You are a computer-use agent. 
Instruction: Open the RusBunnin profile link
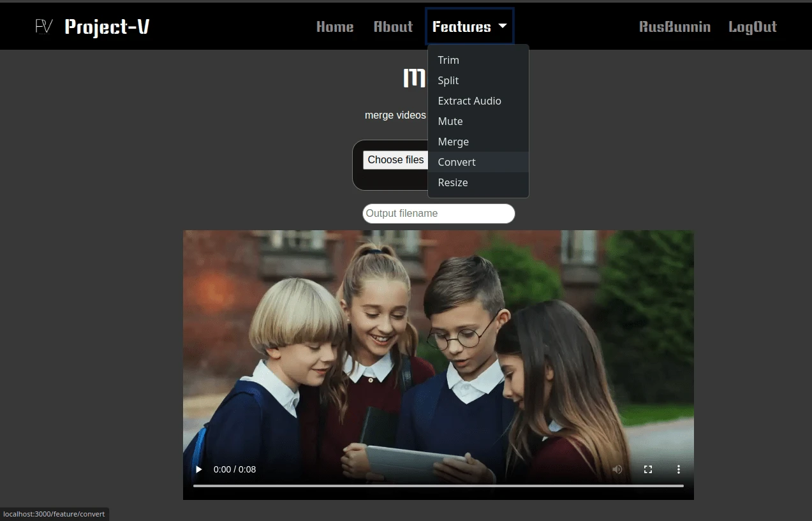click(x=675, y=27)
